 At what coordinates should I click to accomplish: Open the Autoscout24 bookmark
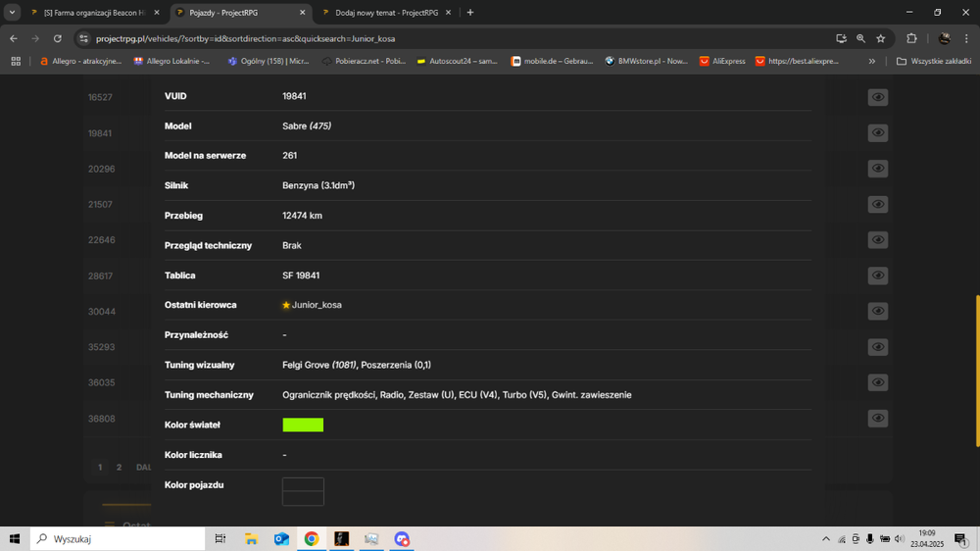point(457,62)
